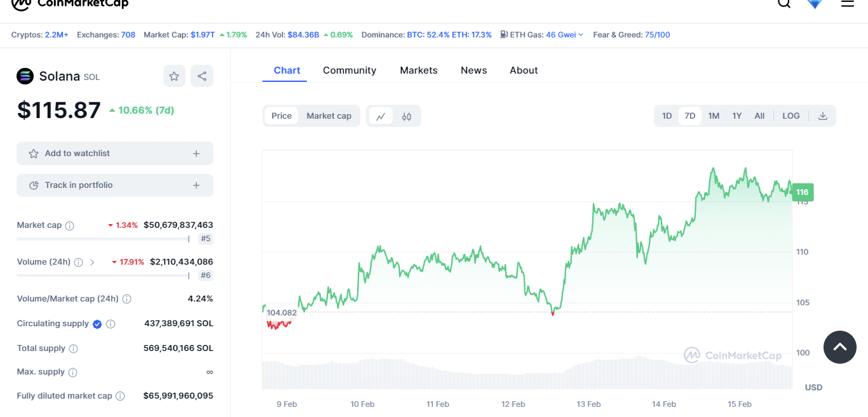Open the search magnifier icon
The width and height of the screenshot is (868, 417).
pyautogui.click(x=784, y=3)
